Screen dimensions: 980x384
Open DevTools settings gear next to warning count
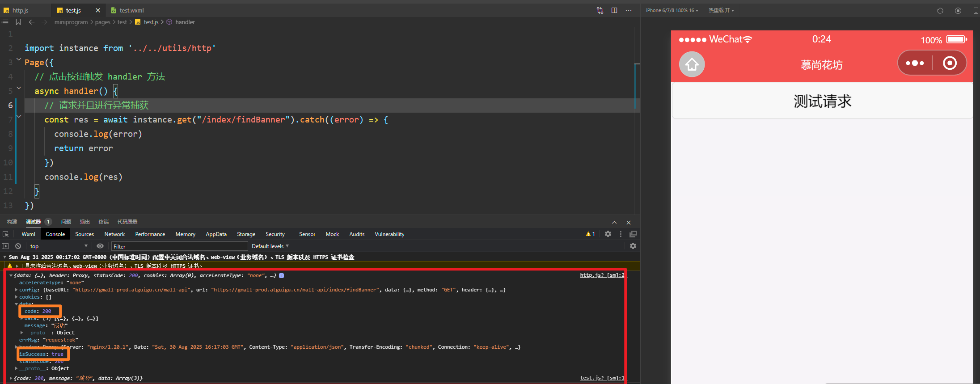pos(608,234)
